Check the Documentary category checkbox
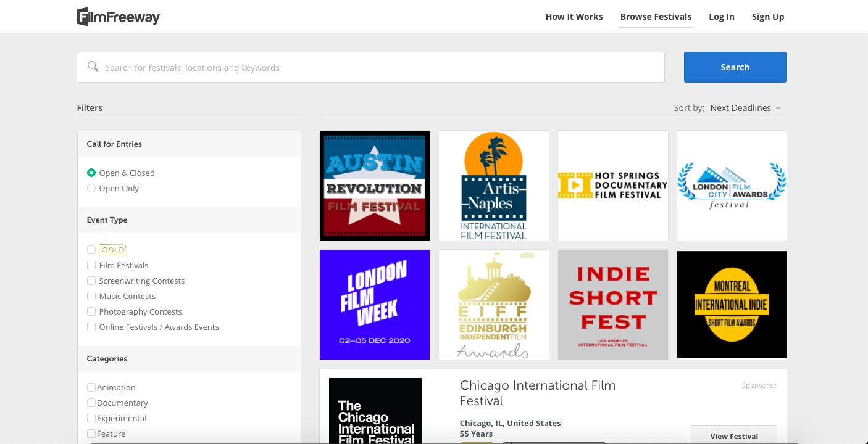This screenshot has height=444, width=868. tap(91, 403)
